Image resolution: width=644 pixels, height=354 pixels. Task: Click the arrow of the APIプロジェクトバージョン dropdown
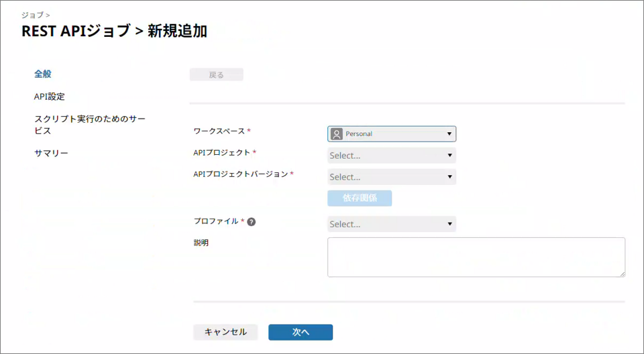(449, 178)
